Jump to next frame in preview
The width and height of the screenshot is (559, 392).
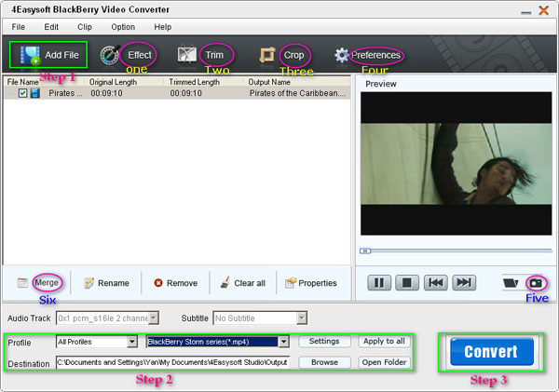pos(464,283)
